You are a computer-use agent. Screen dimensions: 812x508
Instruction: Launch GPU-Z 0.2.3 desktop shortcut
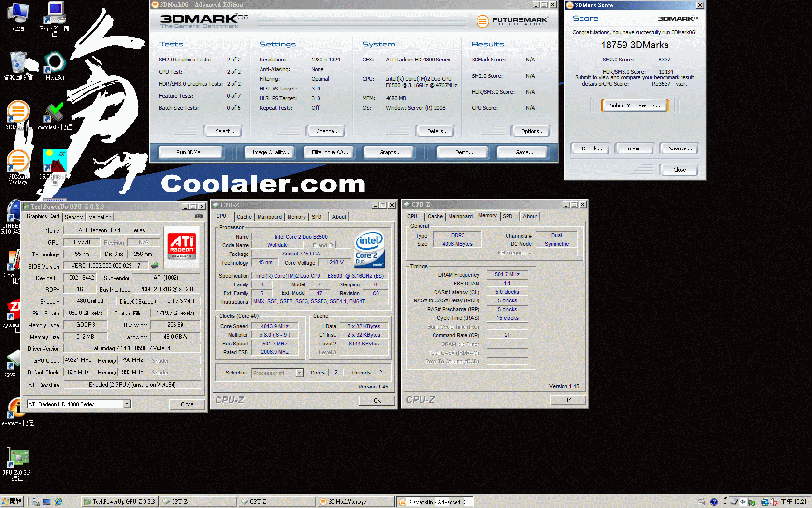coord(17,464)
